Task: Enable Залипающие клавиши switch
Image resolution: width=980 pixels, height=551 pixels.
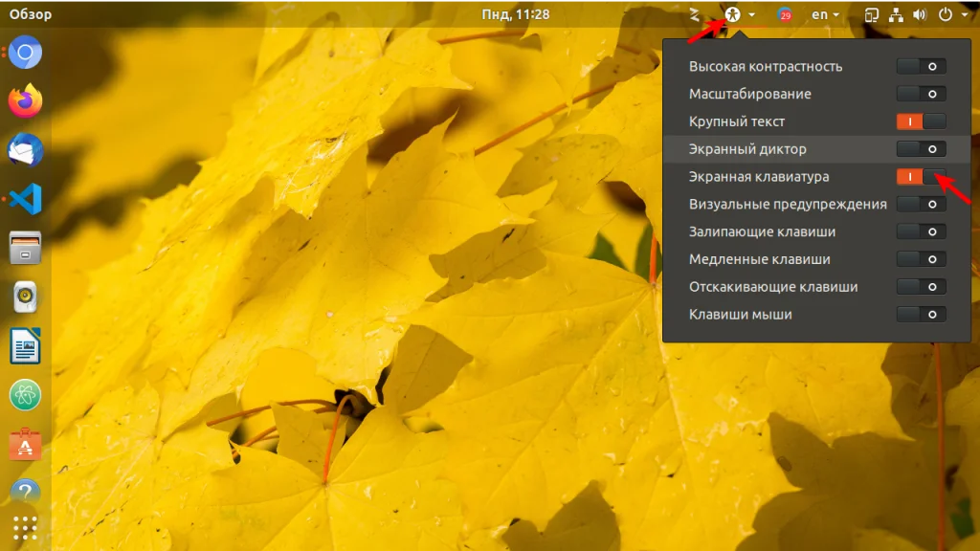Action: coord(921,231)
